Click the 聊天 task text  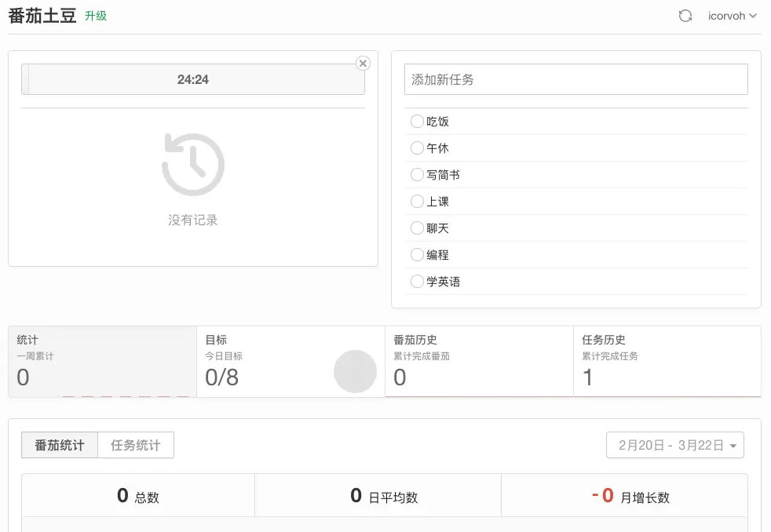point(437,228)
